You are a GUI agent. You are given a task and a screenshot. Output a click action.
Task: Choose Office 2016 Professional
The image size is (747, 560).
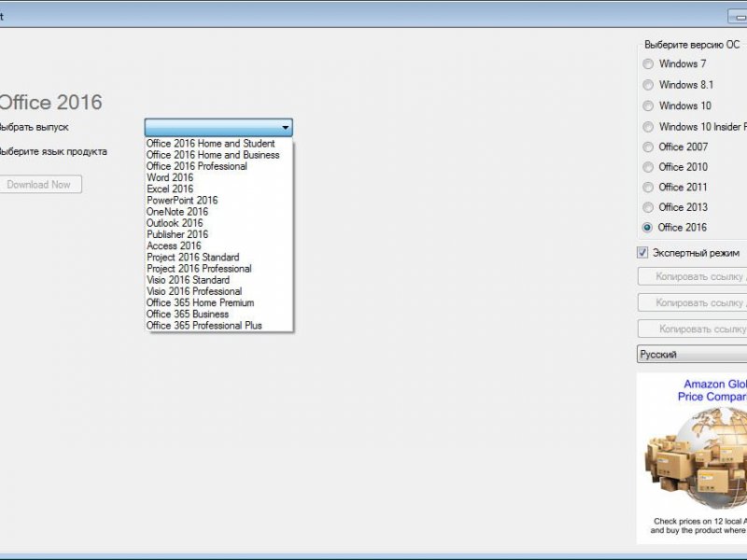coord(218,166)
